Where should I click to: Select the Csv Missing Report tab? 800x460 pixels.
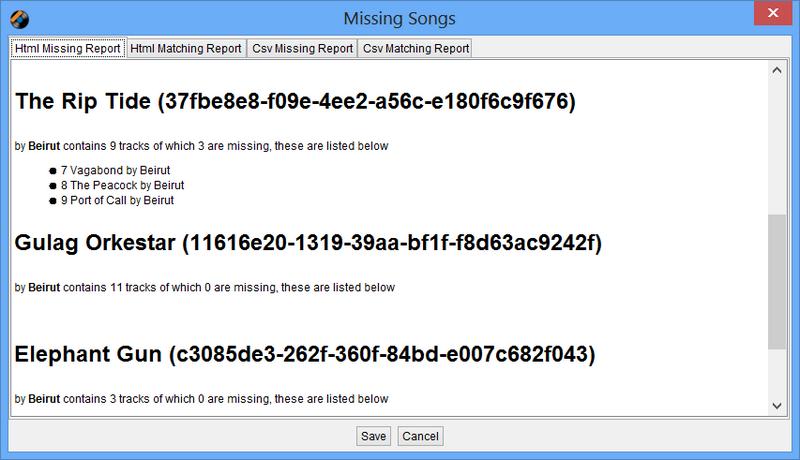(x=303, y=48)
